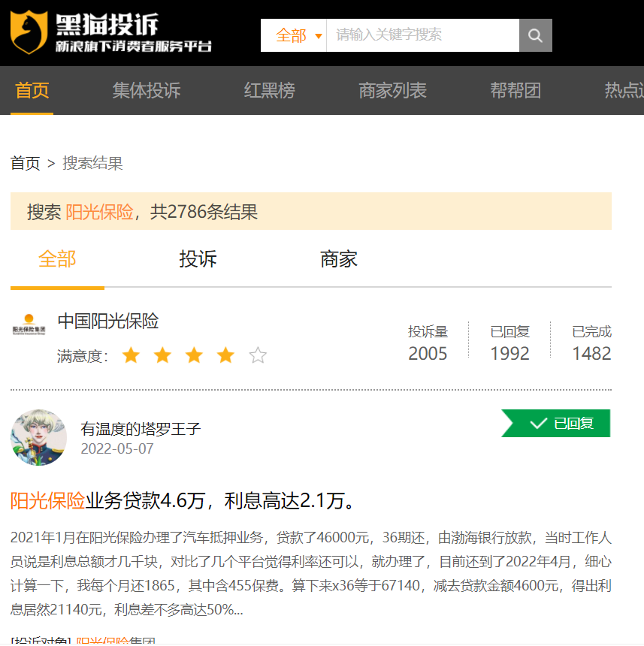Click the 投诉量 2005 count

coord(428,343)
